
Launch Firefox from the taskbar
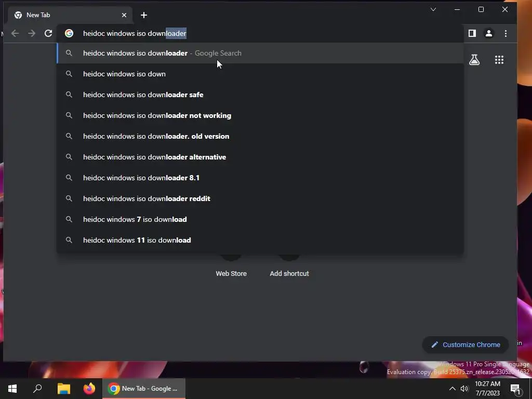click(x=89, y=389)
